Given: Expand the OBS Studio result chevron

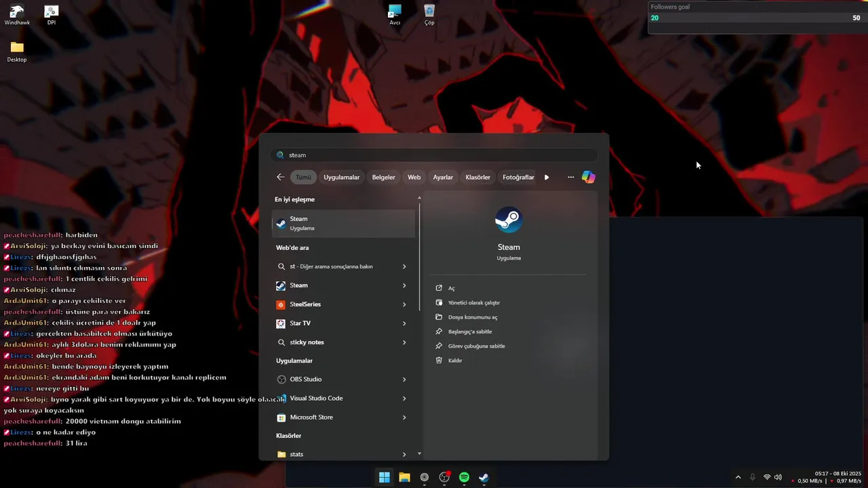Looking at the screenshot, I should tap(404, 380).
